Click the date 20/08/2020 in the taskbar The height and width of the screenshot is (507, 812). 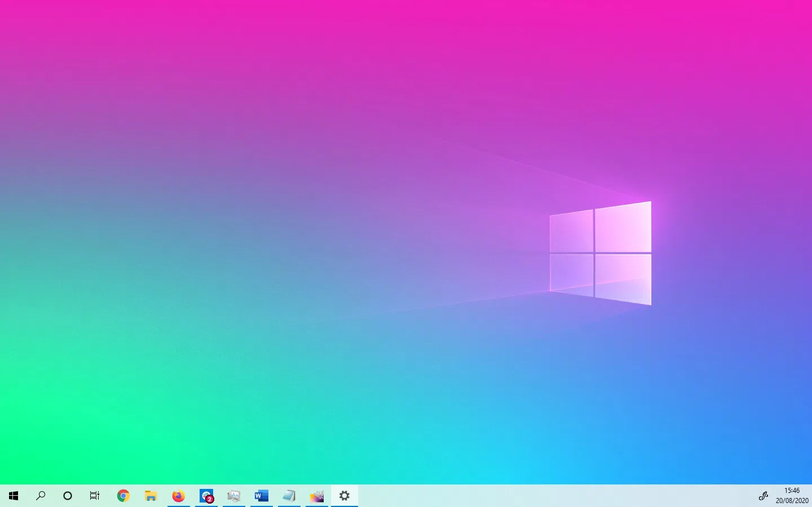tap(792, 501)
